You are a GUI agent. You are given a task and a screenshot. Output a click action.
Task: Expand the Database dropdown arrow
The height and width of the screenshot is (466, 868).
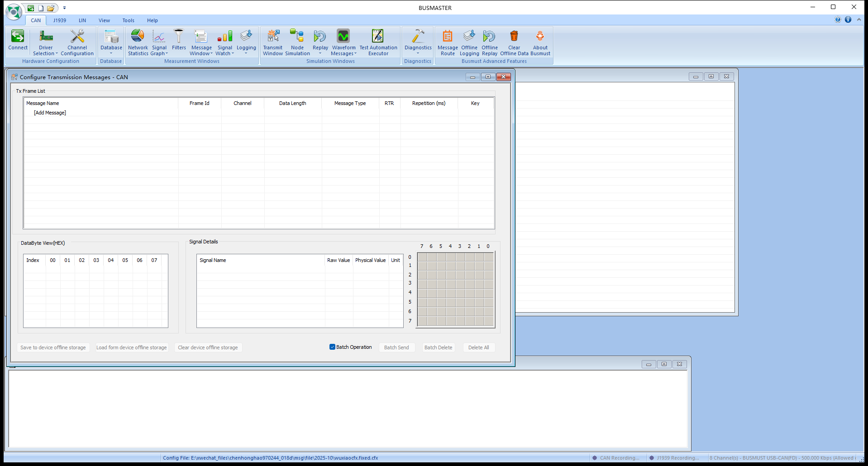tap(111, 53)
